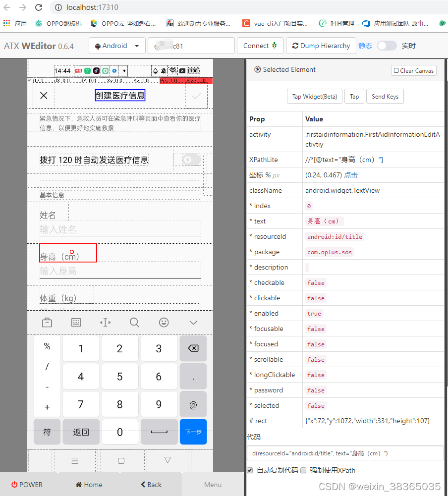Click the Tap Widget(Beta) button

click(x=314, y=96)
